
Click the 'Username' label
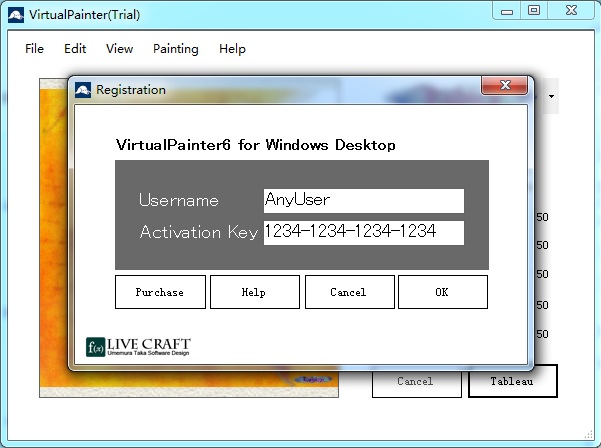(x=179, y=200)
